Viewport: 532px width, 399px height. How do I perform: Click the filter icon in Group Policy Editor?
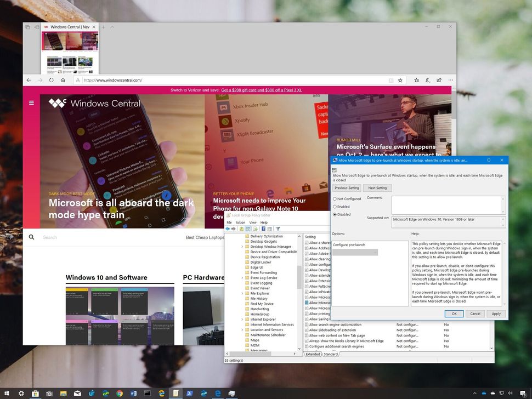click(x=278, y=229)
